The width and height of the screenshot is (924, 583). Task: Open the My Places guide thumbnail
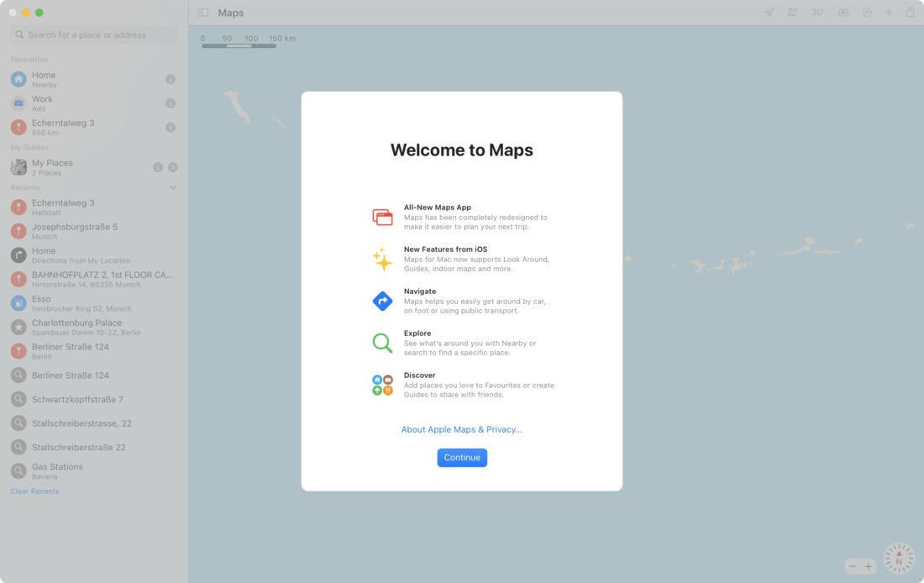pos(18,167)
